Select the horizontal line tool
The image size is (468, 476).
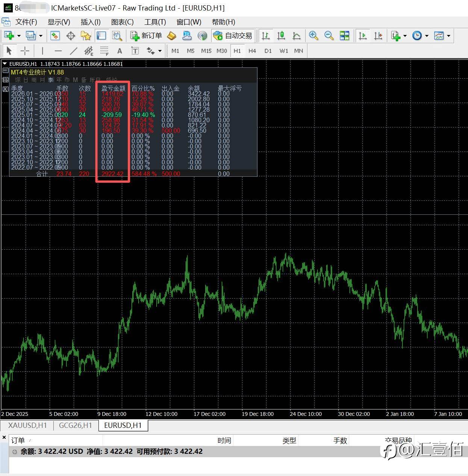pos(58,51)
